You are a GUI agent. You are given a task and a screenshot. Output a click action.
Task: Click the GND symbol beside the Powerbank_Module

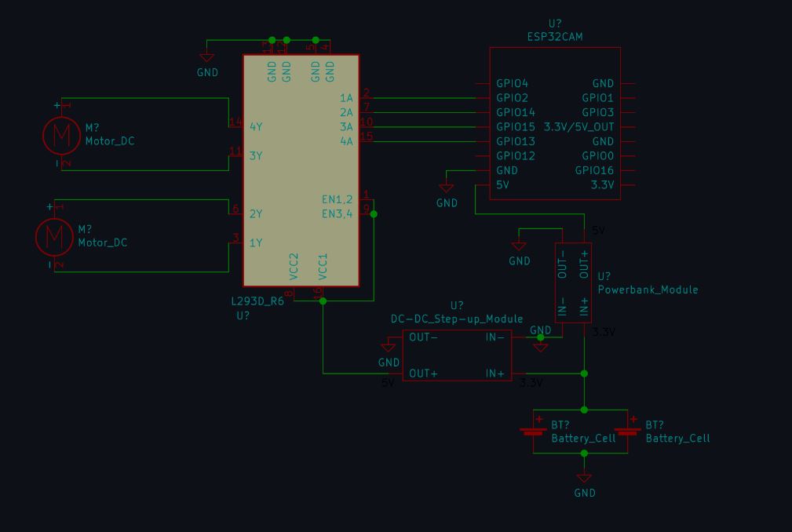(x=518, y=247)
